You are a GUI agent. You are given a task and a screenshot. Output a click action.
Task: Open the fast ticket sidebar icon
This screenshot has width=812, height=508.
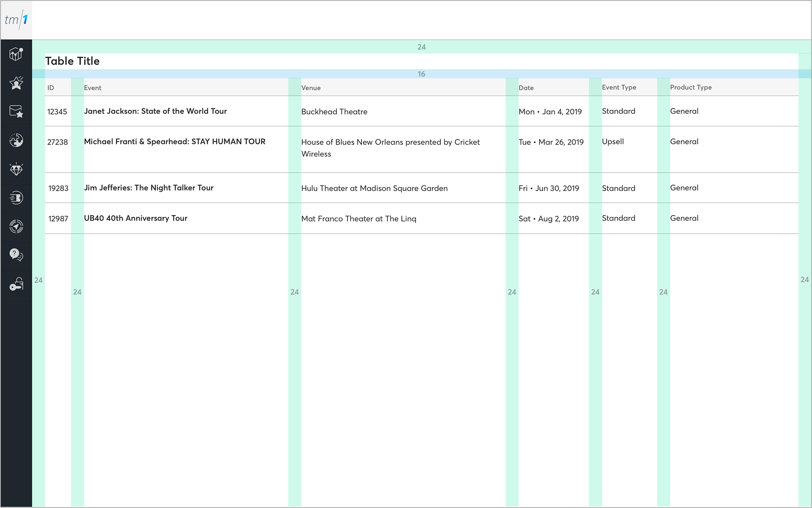[x=16, y=198]
